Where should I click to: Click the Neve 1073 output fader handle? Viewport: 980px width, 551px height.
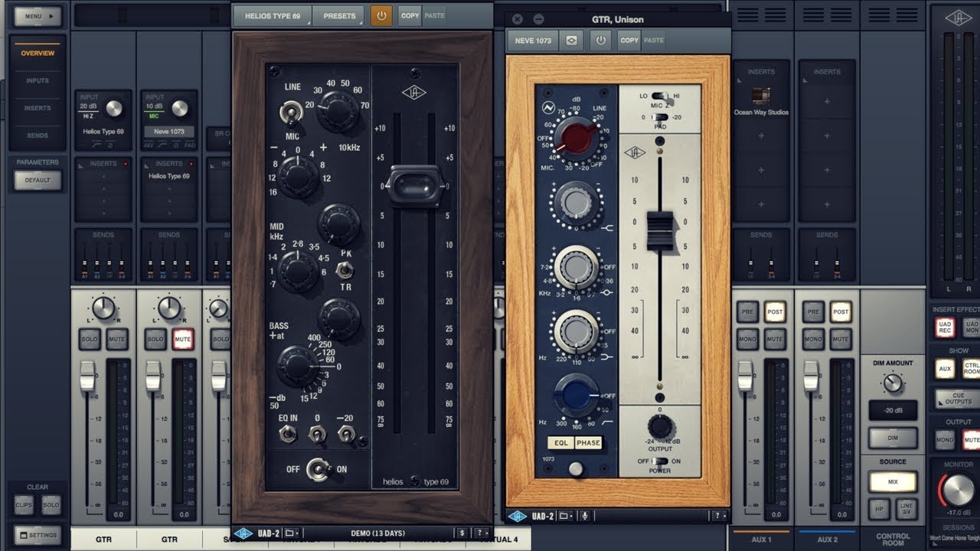tap(660, 232)
